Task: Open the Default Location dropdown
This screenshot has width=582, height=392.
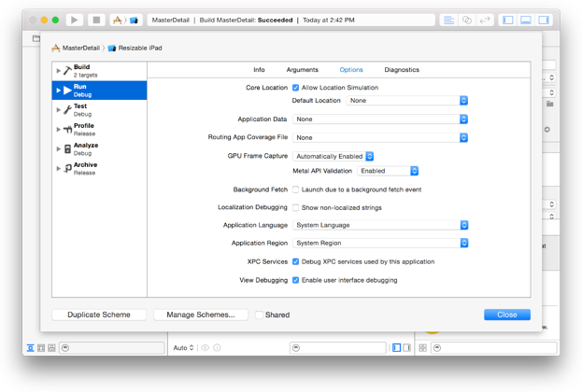Action: coord(406,101)
